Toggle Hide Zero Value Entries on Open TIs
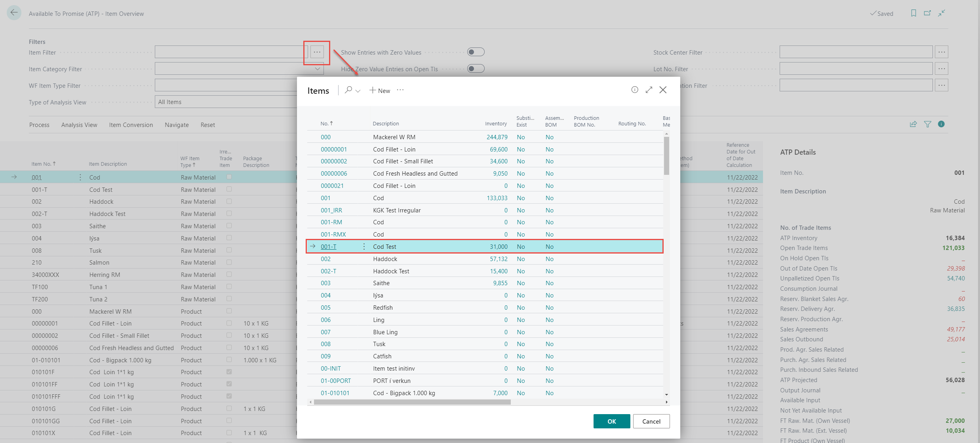This screenshot has width=980, height=443. coord(476,69)
